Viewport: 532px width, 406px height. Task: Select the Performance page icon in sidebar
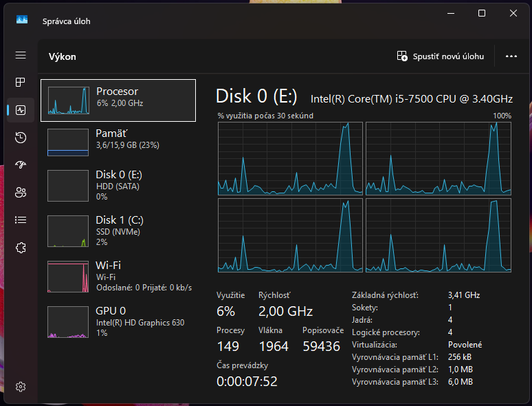point(21,110)
